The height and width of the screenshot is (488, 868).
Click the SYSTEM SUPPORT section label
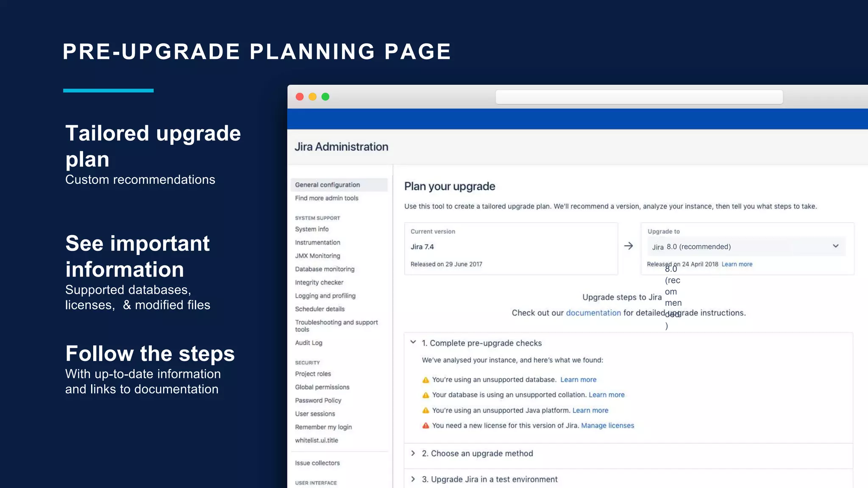[317, 218]
